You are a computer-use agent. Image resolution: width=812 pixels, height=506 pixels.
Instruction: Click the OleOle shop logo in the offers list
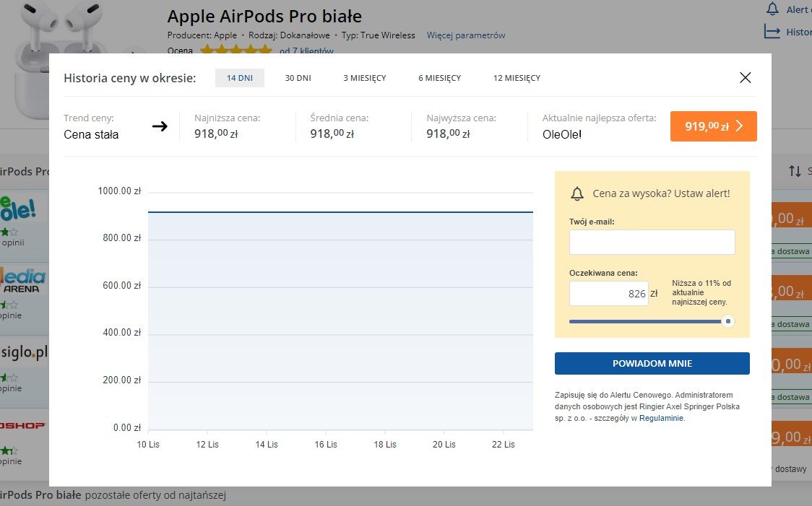(x=18, y=209)
